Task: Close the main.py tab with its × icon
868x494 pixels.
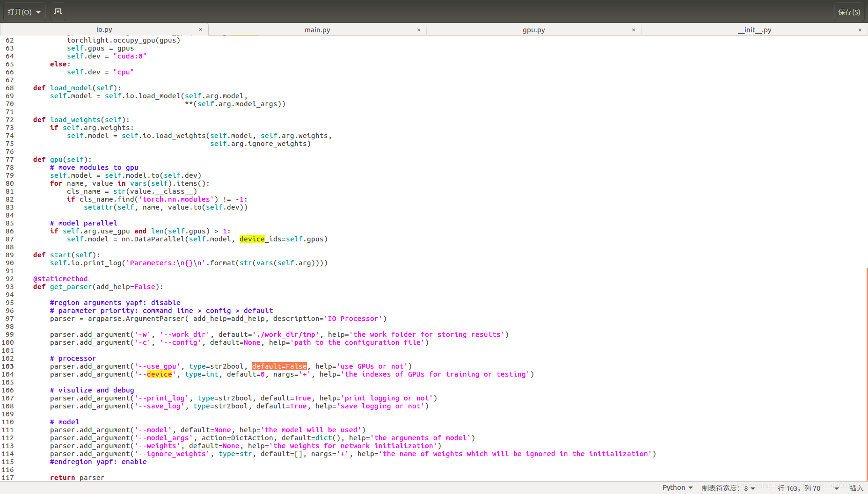Action: pyautogui.click(x=419, y=29)
